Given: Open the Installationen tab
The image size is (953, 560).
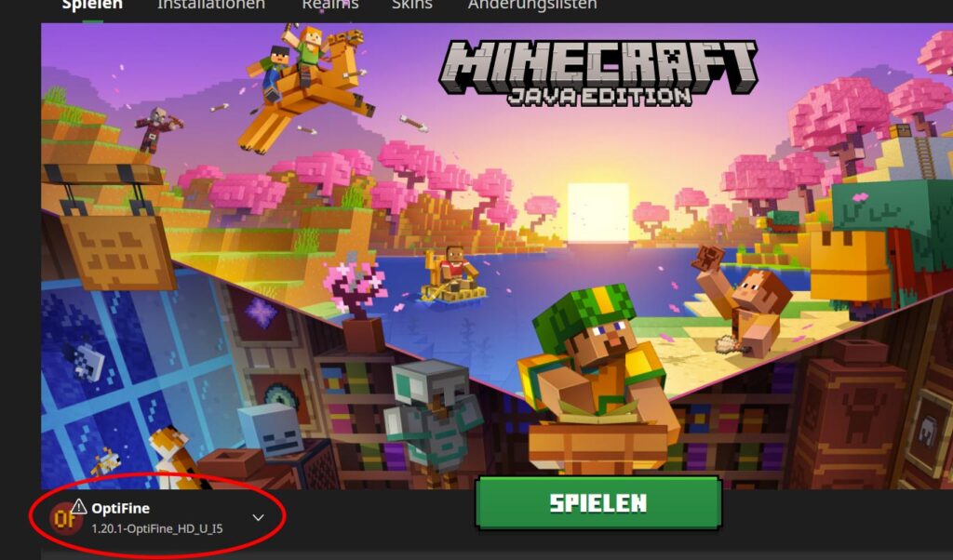Looking at the screenshot, I should [211, 5].
